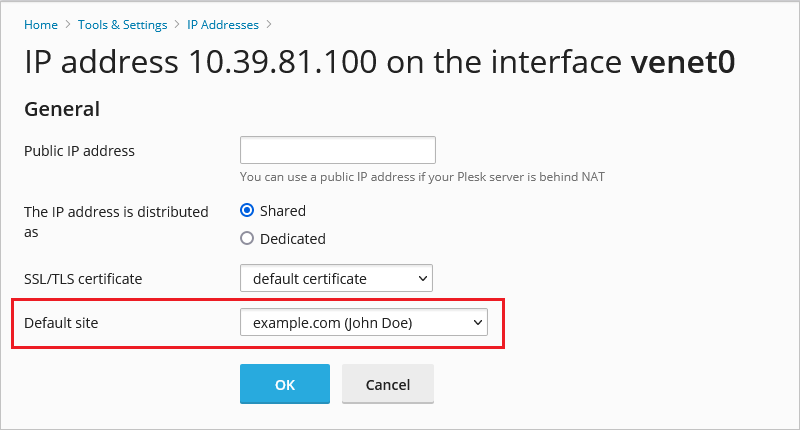Viewport: 800px width, 430px height.
Task: Open the Default site dropdown
Action: pos(363,322)
